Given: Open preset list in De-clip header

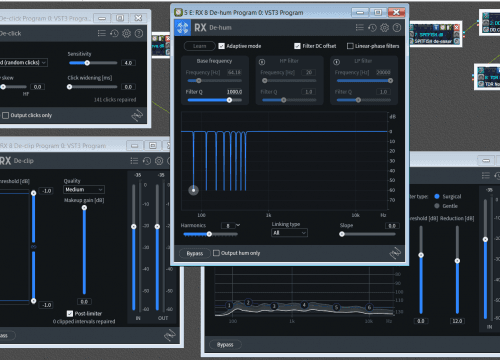Looking at the screenshot, I should (x=134, y=161).
